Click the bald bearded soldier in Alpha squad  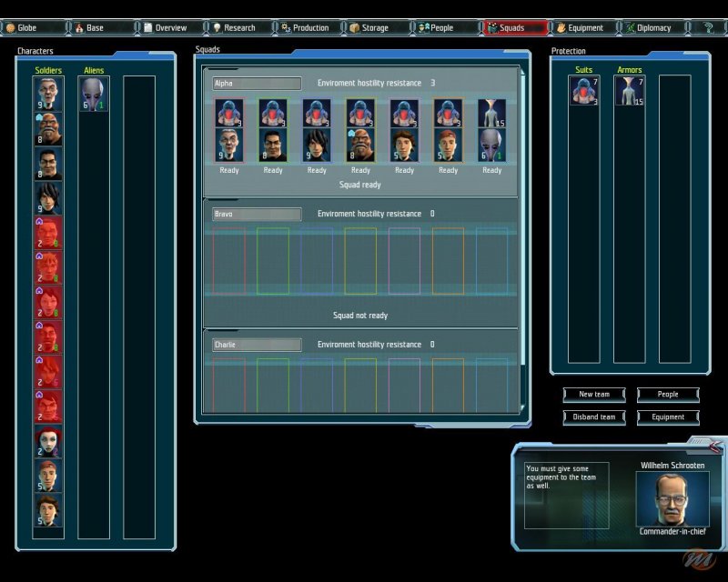click(x=360, y=145)
